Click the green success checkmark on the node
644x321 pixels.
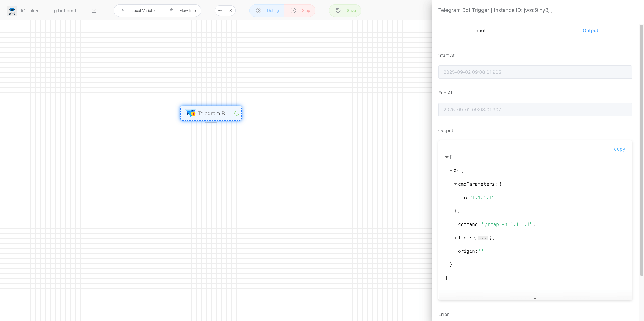click(x=236, y=113)
